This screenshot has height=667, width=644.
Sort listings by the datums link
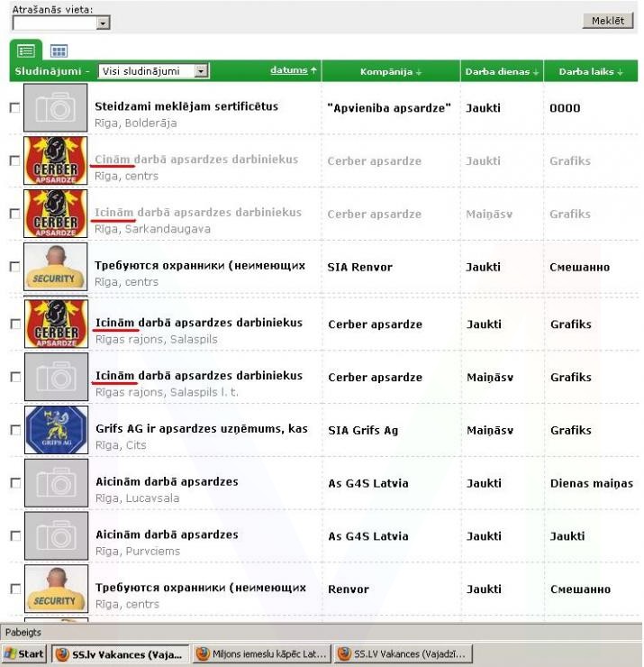[x=288, y=70]
